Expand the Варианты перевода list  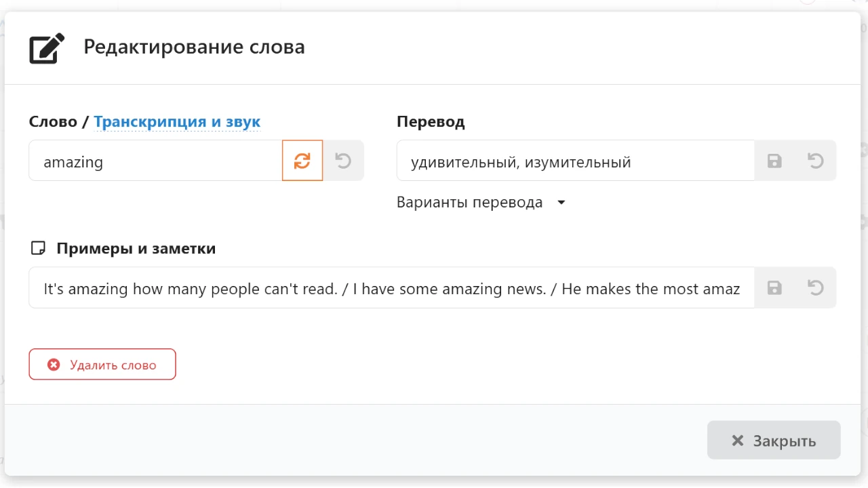[481, 203]
